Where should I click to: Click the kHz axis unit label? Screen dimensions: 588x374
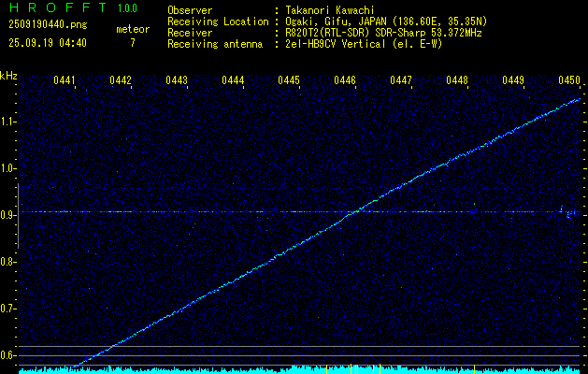click(x=8, y=76)
